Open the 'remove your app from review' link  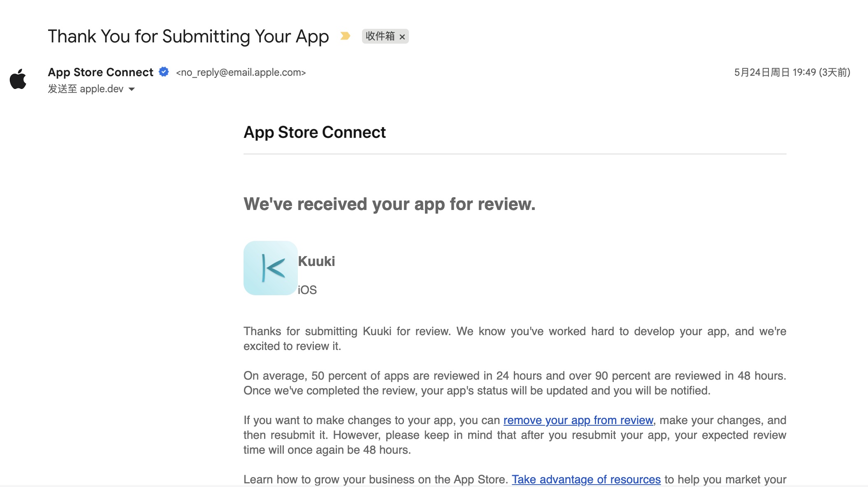coord(578,420)
